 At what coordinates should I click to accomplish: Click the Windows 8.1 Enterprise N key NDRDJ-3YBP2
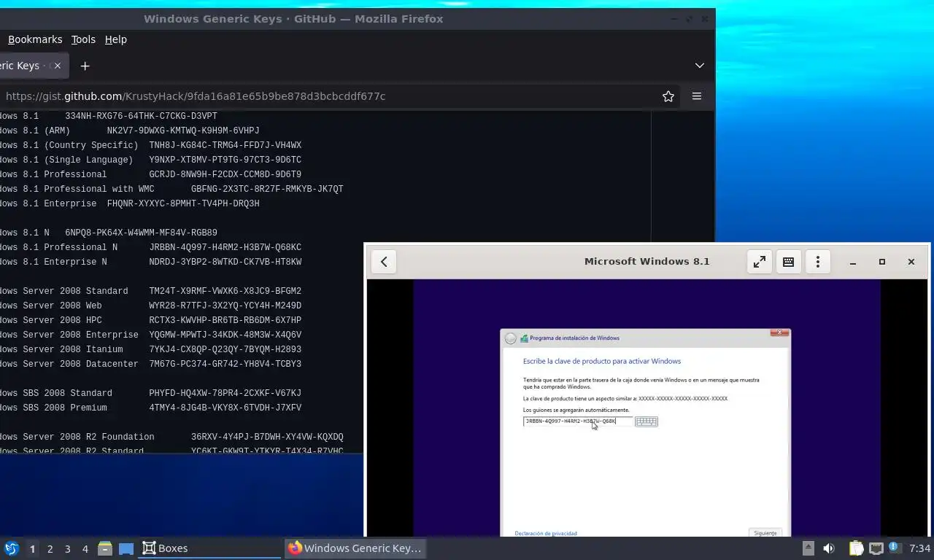(225, 262)
